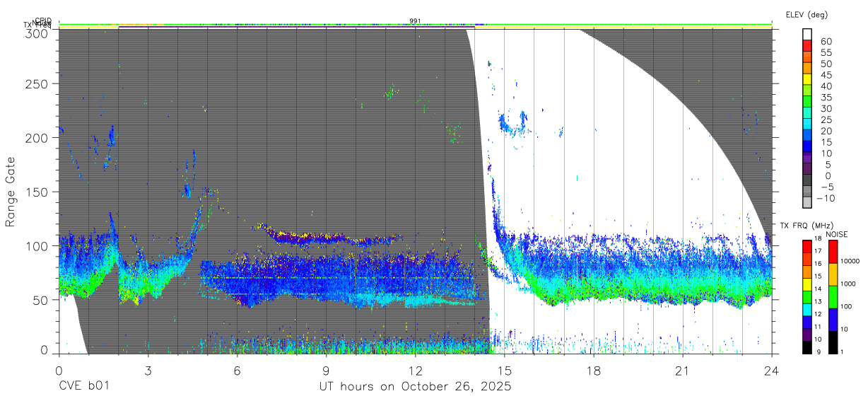Click 'UT hours on October 26, 2025' axis title
Image resolution: width=868 pixels, height=401 pixels.
[415, 387]
